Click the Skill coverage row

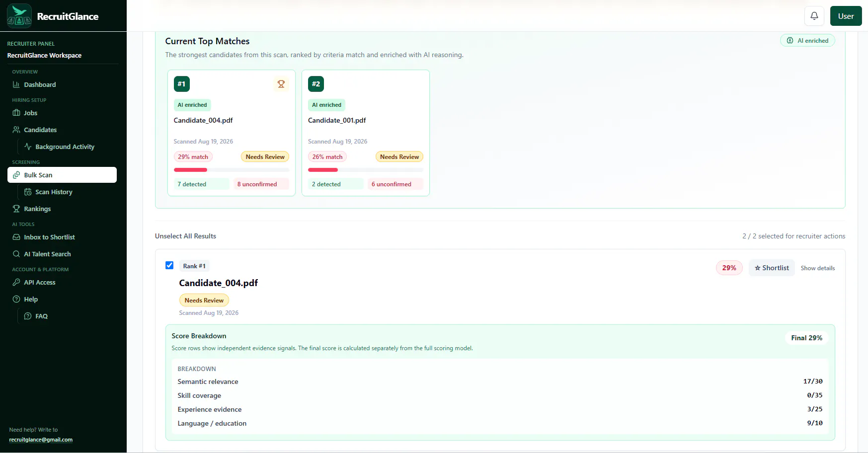(x=500, y=395)
